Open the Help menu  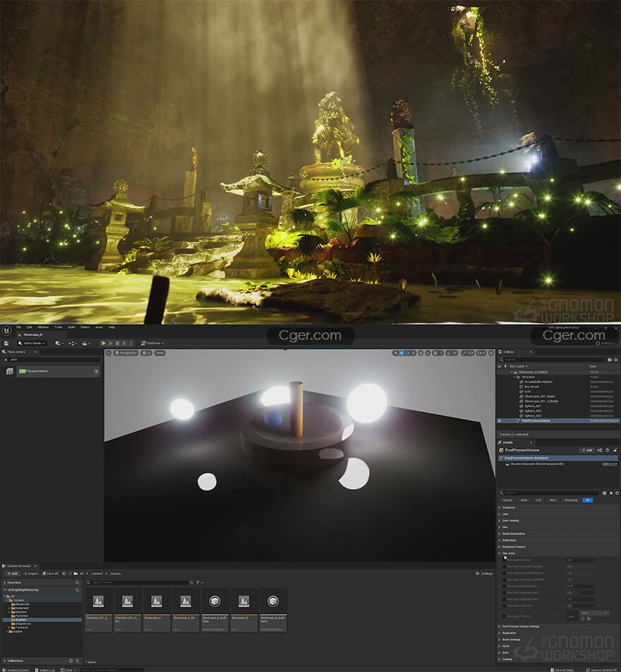tap(112, 328)
